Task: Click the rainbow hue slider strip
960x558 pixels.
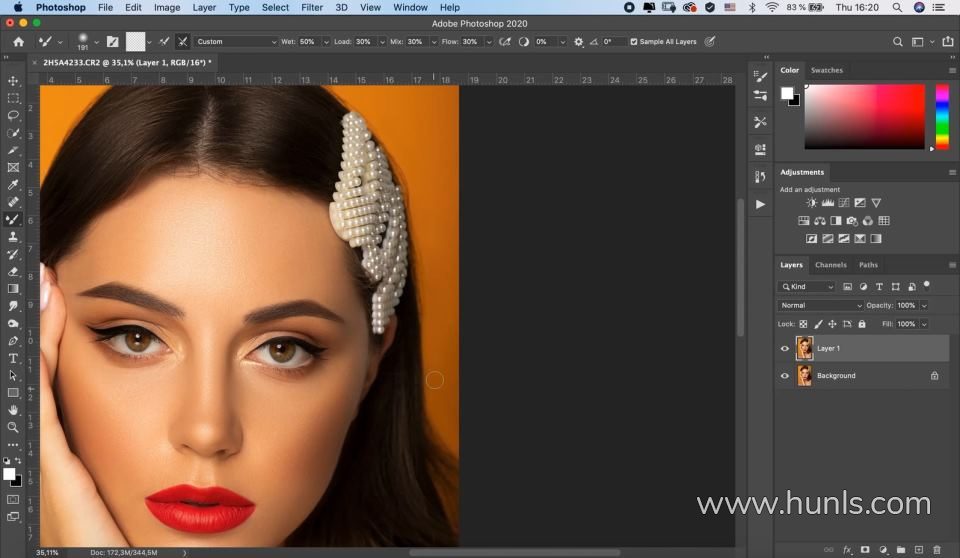Action: pos(942,115)
